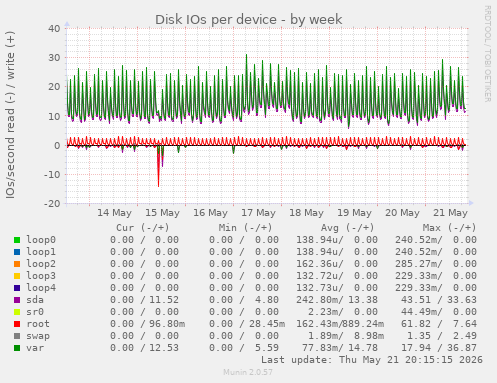Click var current value '12.53'
The height and width of the screenshot is (383, 497).
coord(164,348)
